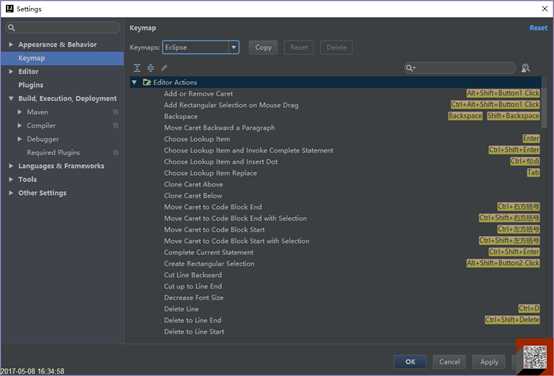Click the Expand All icon in keymap toolbar
This screenshot has width=554, height=376.
(137, 68)
